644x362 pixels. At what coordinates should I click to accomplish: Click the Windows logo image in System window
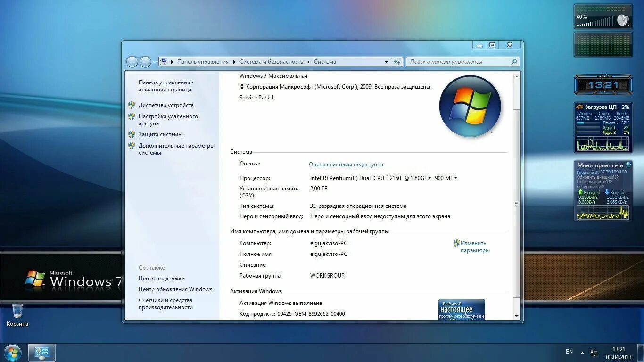(x=470, y=106)
